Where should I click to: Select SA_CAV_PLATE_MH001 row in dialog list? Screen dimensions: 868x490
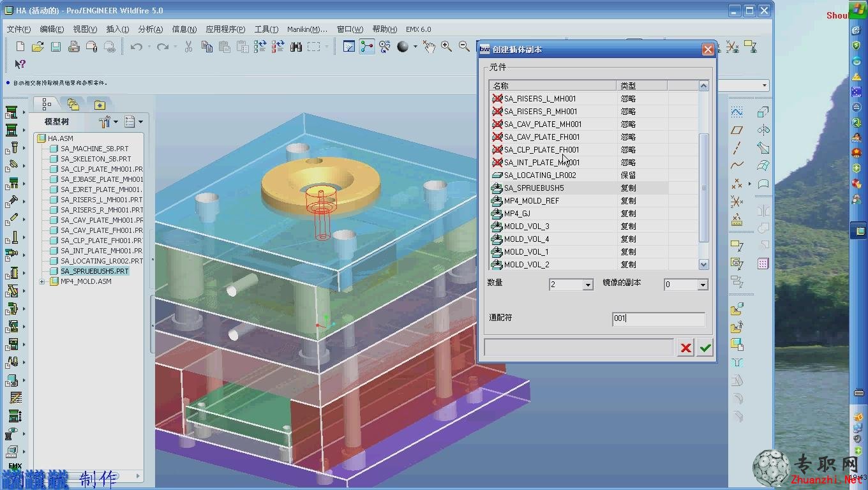click(594, 124)
